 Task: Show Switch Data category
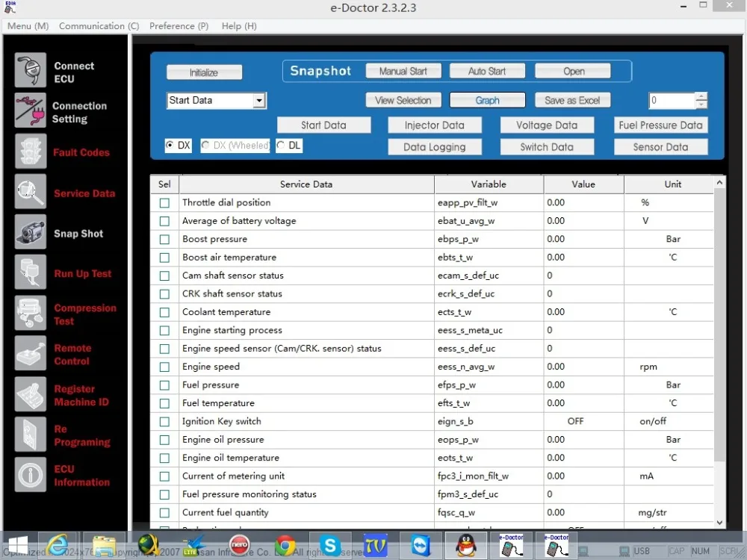pos(547,147)
